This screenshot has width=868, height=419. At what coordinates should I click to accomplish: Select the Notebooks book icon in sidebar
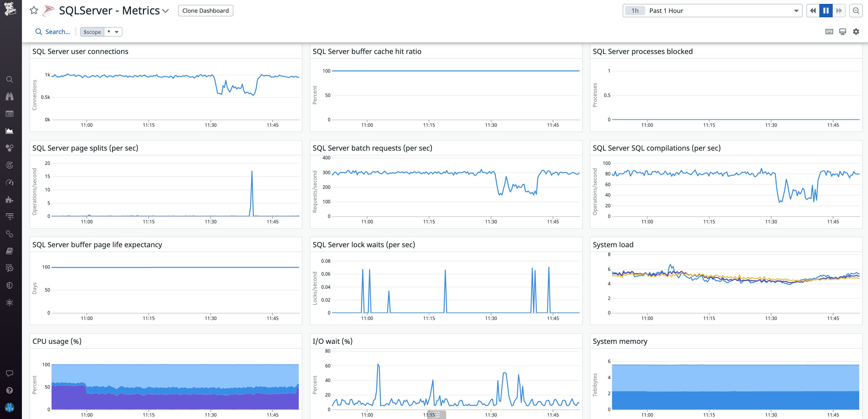click(9, 251)
